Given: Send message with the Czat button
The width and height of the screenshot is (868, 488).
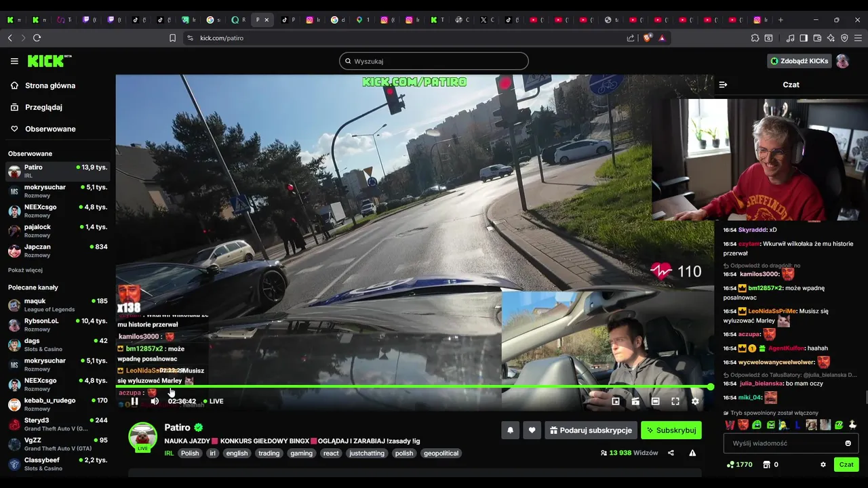Looking at the screenshot, I should 846,464.
